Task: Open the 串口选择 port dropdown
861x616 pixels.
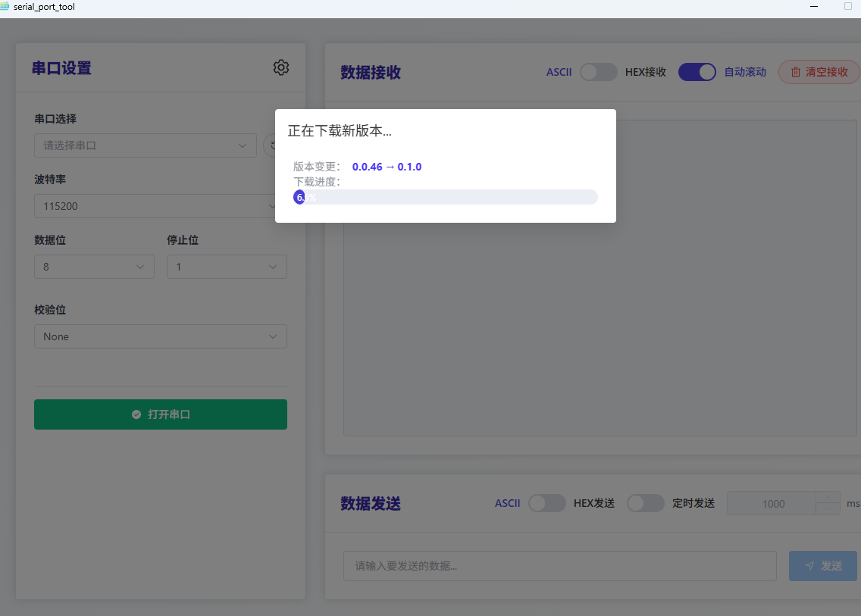Action: pyautogui.click(x=146, y=145)
